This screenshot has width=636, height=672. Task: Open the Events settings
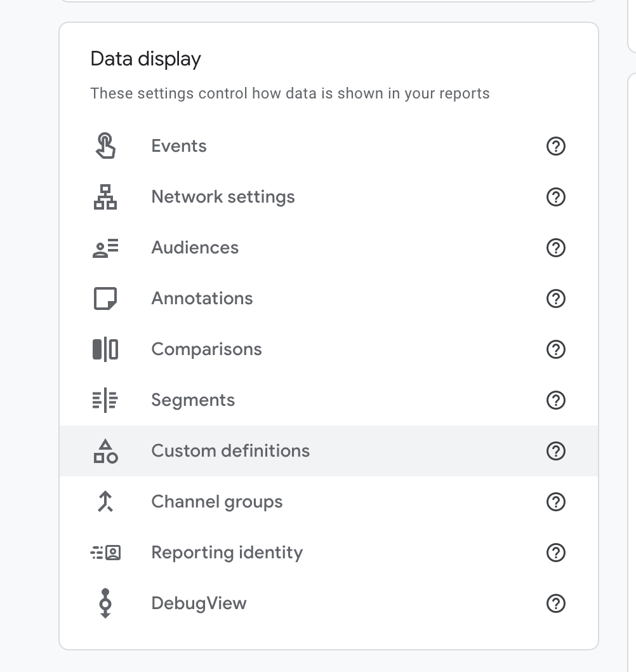(179, 146)
